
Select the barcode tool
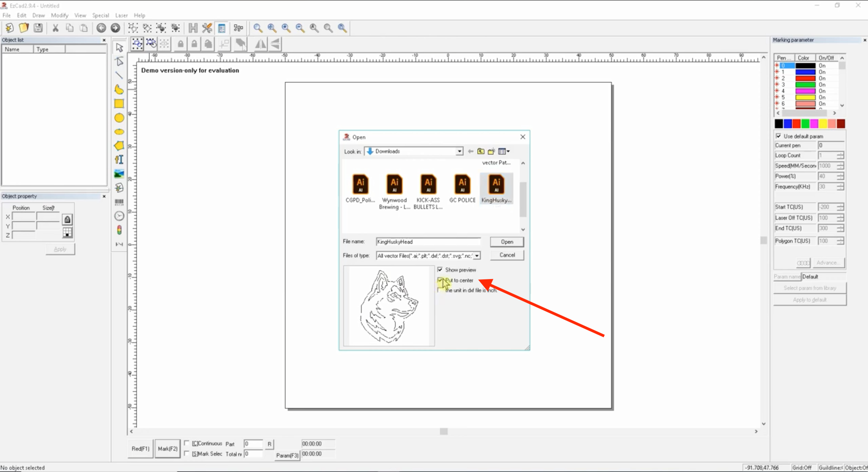click(x=119, y=202)
